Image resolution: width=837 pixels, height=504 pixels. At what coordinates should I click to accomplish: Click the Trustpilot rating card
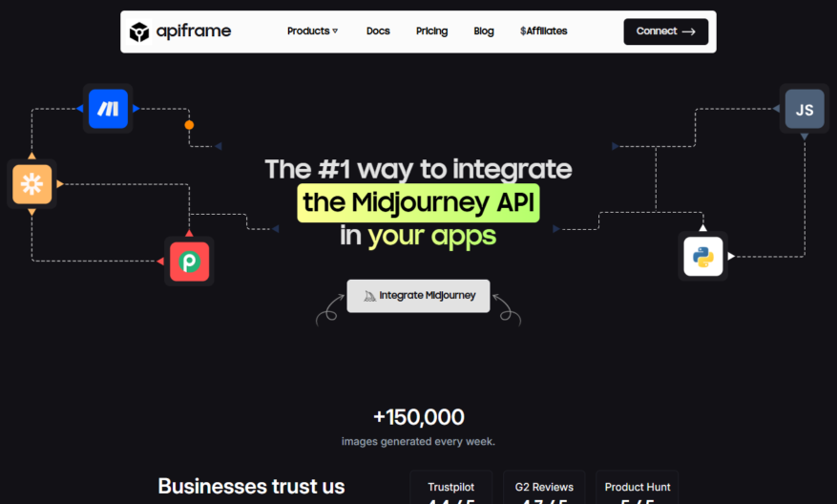pos(451,488)
